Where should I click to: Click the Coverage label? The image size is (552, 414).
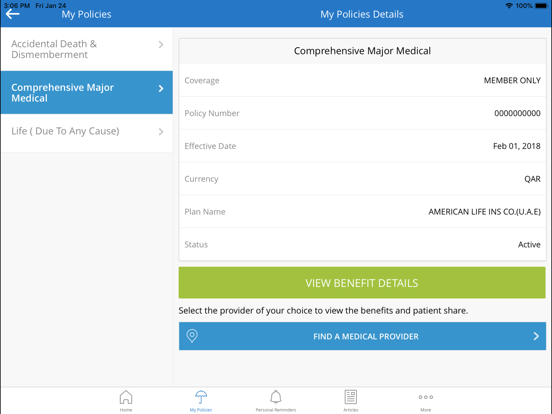click(202, 81)
